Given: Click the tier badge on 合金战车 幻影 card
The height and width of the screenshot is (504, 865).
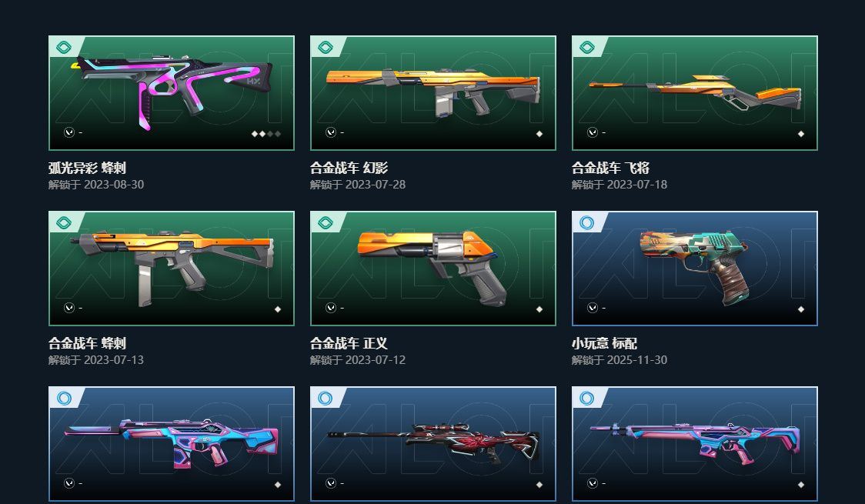Looking at the screenshot, I should [326, 48].
